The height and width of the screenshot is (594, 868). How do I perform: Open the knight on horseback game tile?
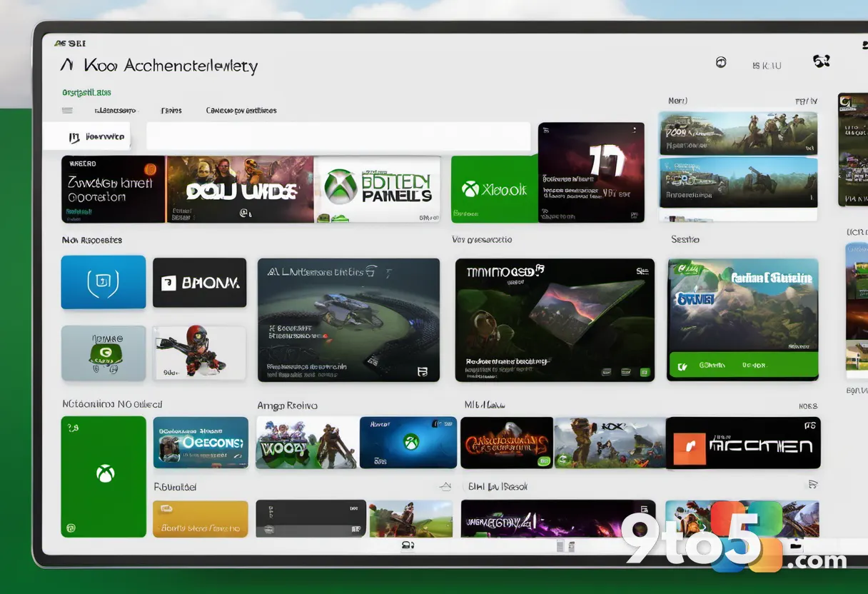tap(610, 443)
